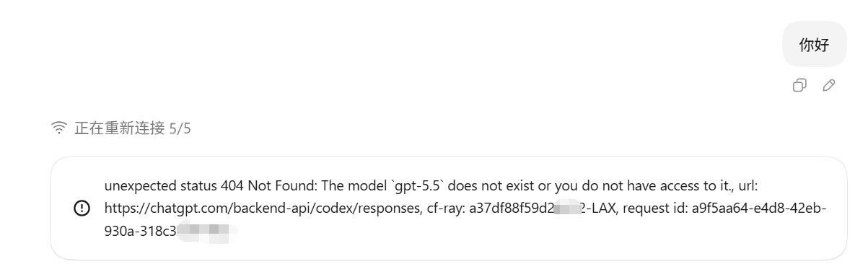The height and width of the screenshot is (277, 868).
Task: Click the chatgpt.com backend-api codex URL
Action: click(x=263, y=208)
